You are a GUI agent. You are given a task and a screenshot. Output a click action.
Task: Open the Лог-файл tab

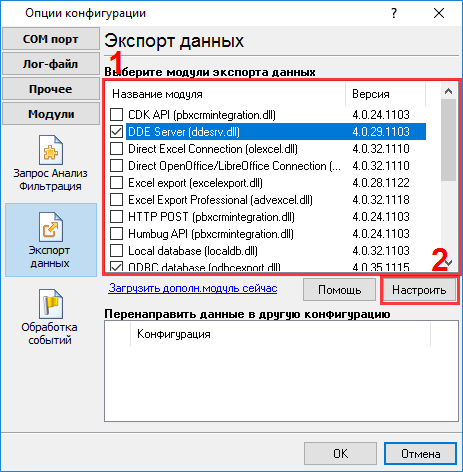point(51,64)
